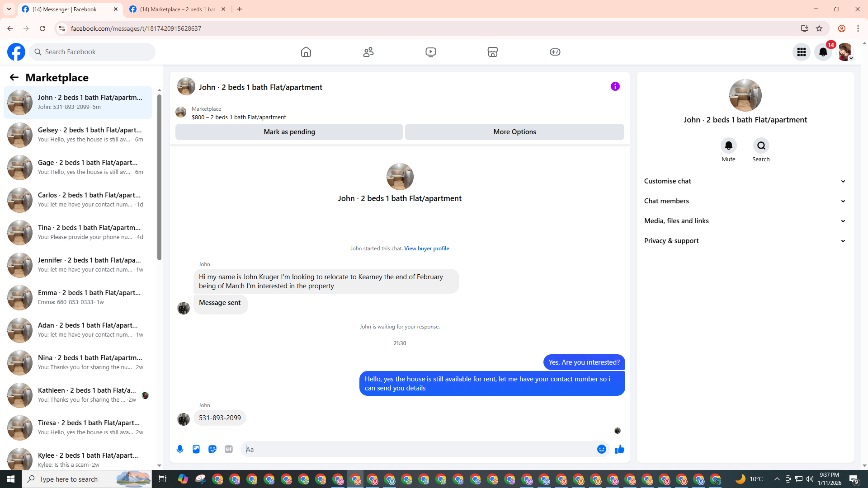Image resolution: width=868 pixels, height=488 pixels.
Task: Mute the conversation with the bell icon
Action: tap(729, 145)
